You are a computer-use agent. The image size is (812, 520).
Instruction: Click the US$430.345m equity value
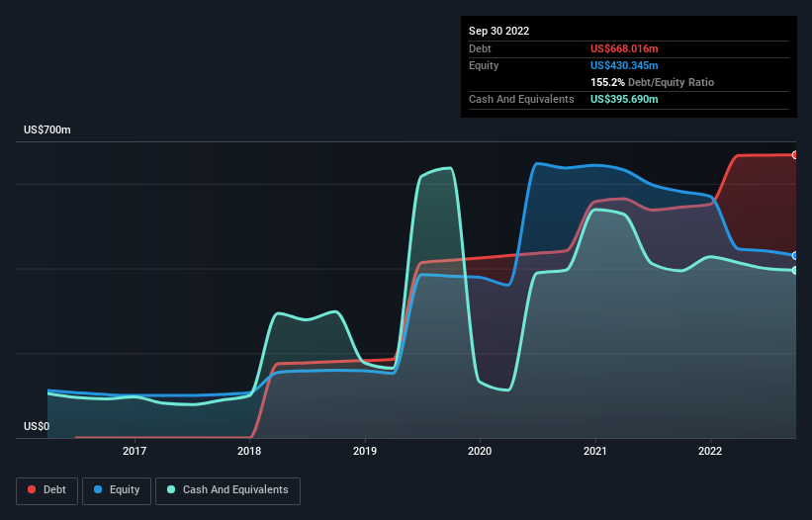pos(624,65)
